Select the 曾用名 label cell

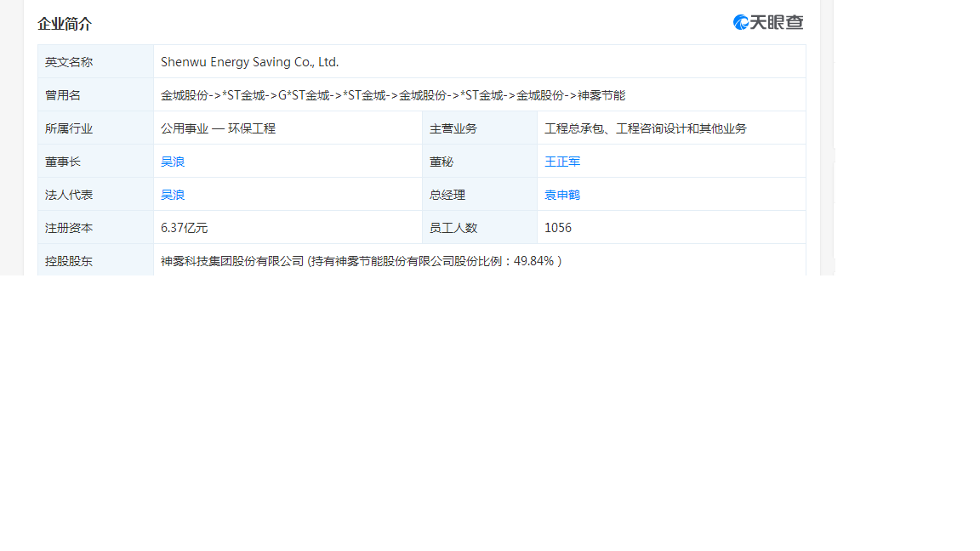coord(95,95)
